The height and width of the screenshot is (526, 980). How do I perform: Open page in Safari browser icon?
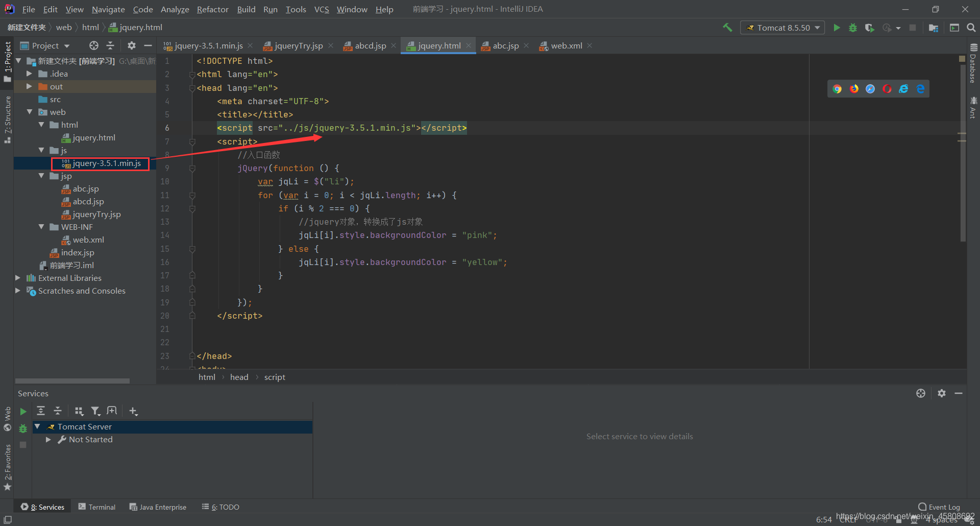[870, 89]
